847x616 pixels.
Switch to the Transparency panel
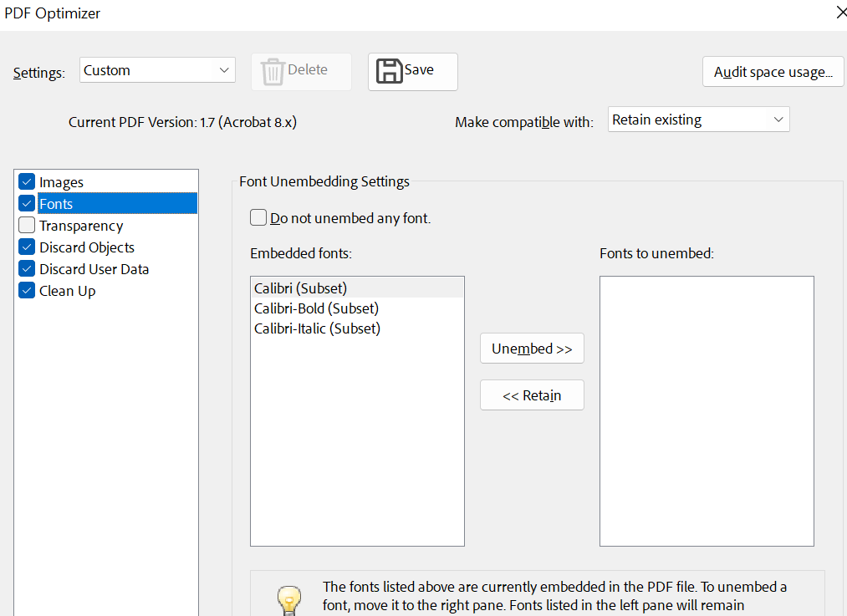[81, 226]
